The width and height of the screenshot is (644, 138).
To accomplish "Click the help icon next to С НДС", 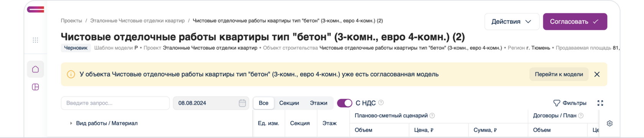I will click(381, 103).
